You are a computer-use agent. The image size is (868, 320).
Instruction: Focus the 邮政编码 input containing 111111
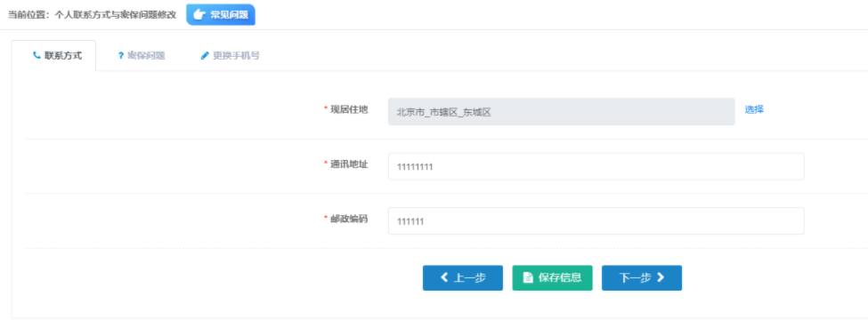[596, 221]
